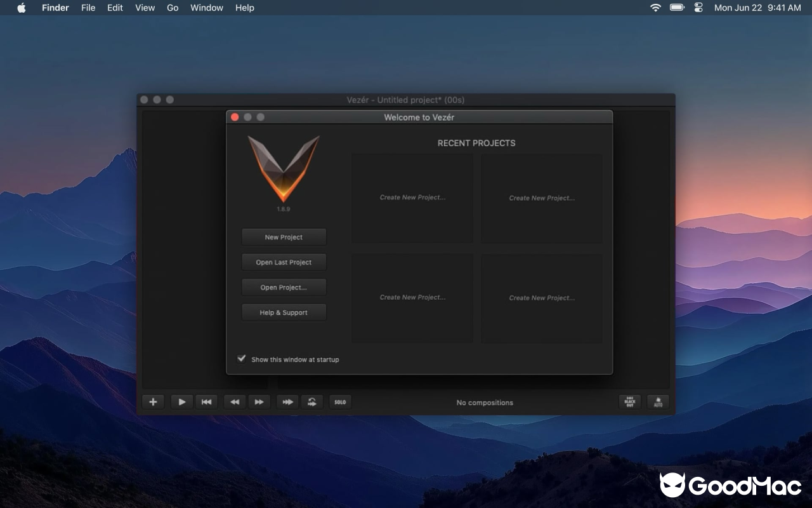Toggle the AUTO button
The height and width of the screenshot is (508, 812).
click(658, 402)
